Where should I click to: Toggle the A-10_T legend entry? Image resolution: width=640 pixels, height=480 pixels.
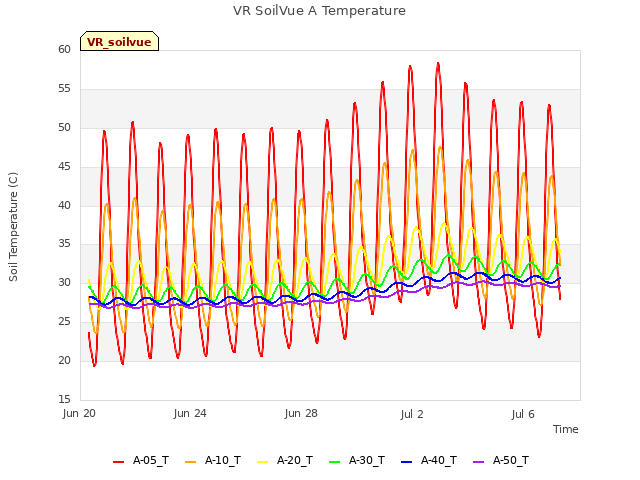coord(213,460)
